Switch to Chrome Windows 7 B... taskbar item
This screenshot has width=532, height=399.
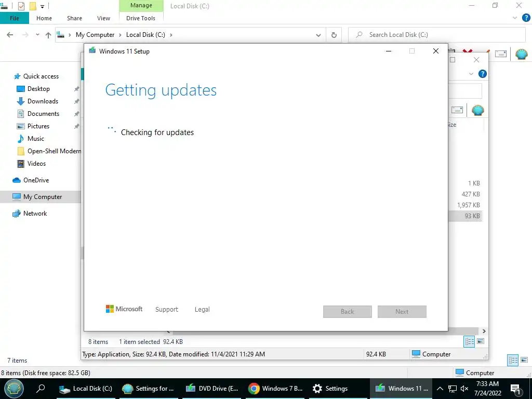[275, 389]
